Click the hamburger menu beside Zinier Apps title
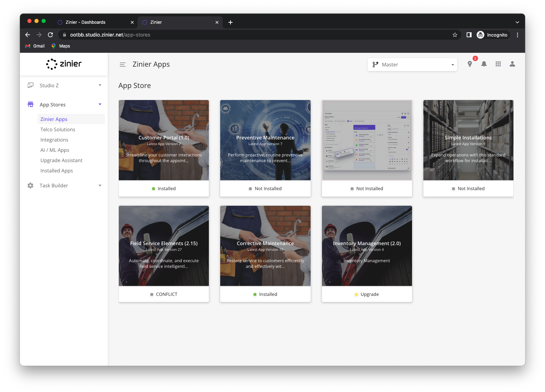The height and width of the screenshot is (392, 545). point(123,65)
